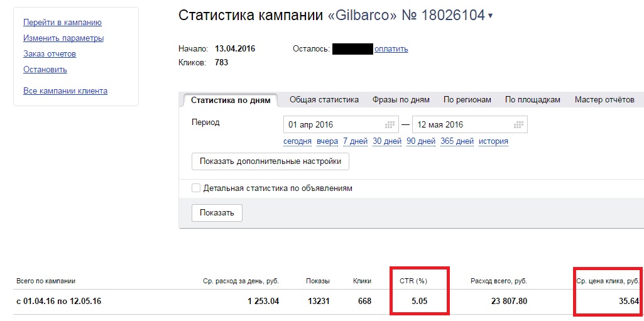Open the Фразы по дням tab
This screenshot has width=644, height=321.
pyautogui.click(x=401, y=100)
